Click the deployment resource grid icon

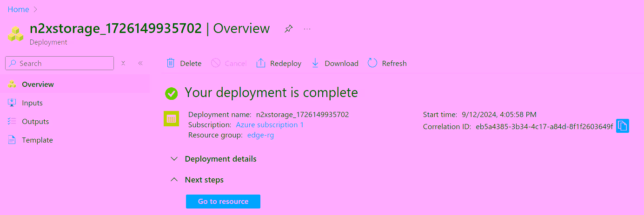(x=172, y=118)
